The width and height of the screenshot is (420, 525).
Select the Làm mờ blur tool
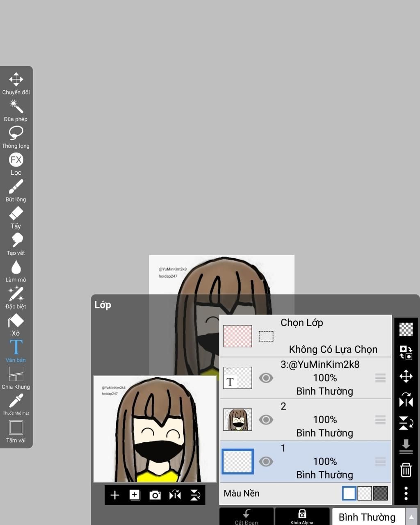click(16, 271)
